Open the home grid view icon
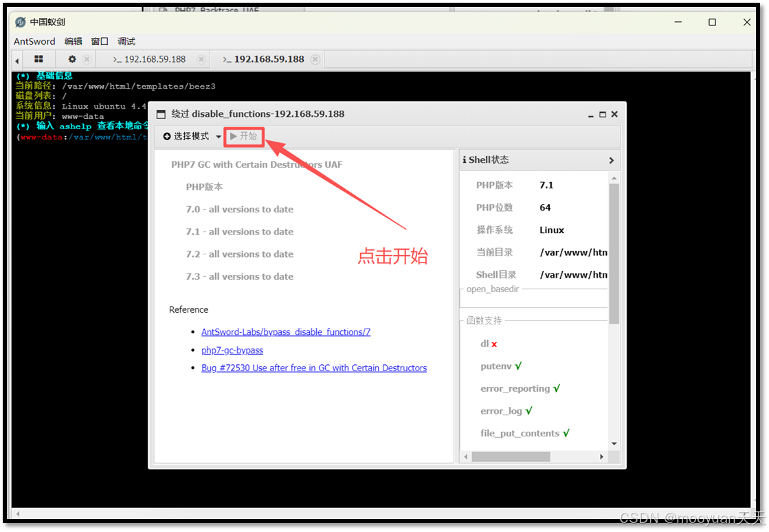Screen dimensions: 769x532 tap(38, 59)
